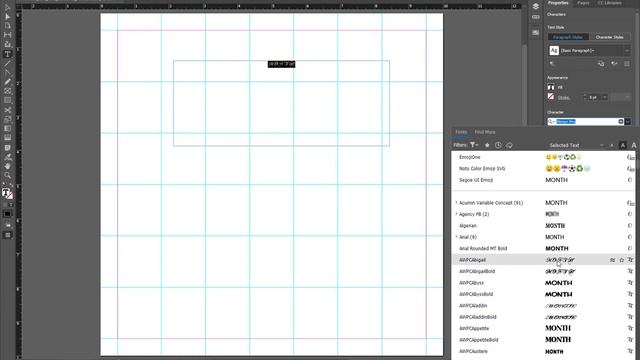Open the Basic Paragraph style dropdown

pos(627,51)
